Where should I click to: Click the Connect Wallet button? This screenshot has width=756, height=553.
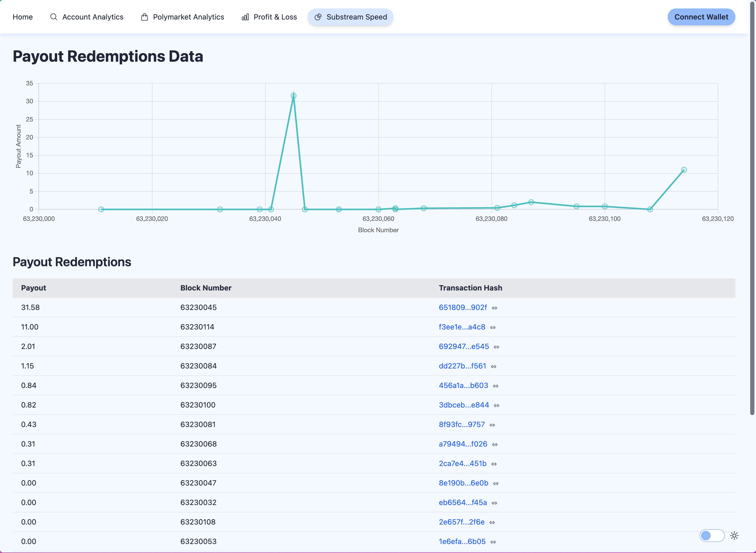[701, 17]
